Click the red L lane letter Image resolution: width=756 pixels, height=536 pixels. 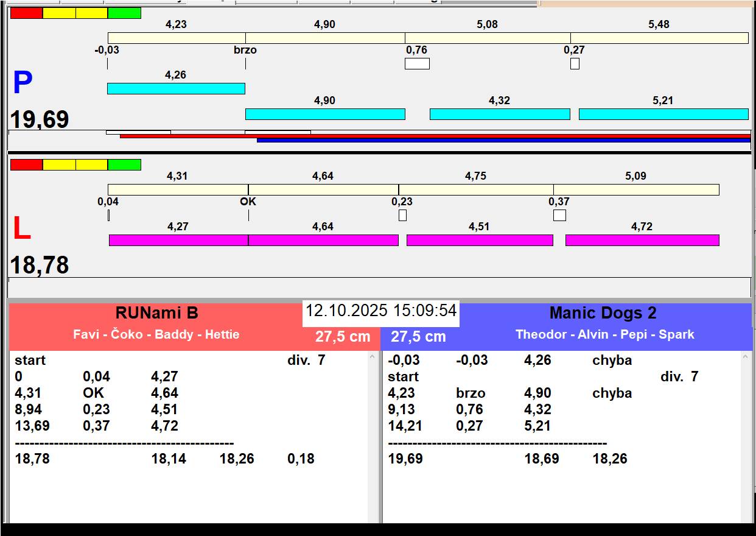tap(22, 229)
